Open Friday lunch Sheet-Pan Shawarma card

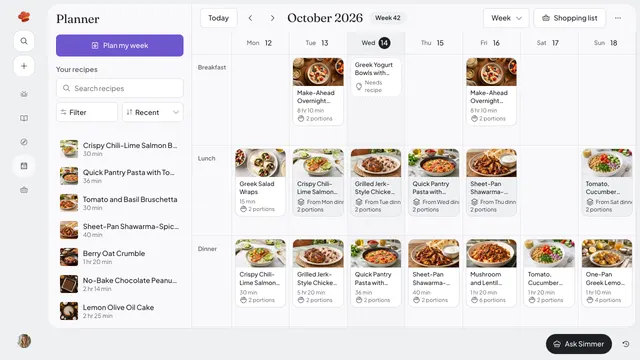(491, 182)
